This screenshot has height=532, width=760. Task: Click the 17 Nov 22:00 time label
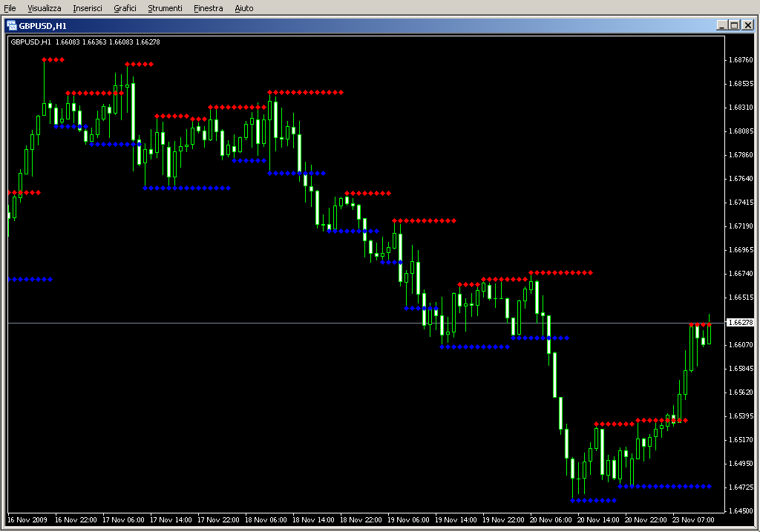[x=218, y=520]
